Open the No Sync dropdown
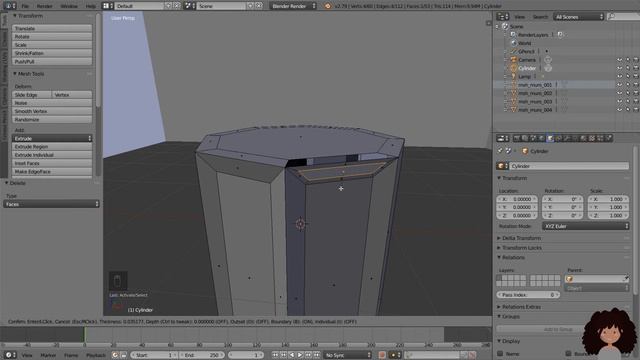 click(348, 355)
